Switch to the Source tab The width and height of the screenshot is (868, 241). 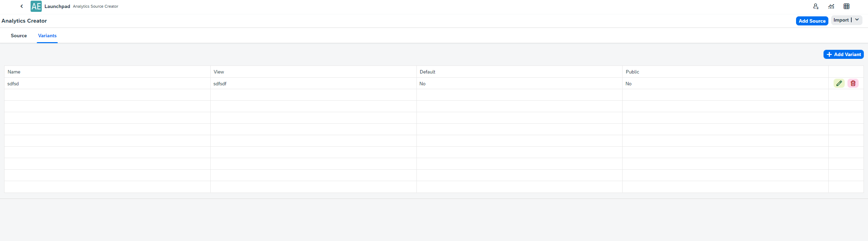coord(19,36)
